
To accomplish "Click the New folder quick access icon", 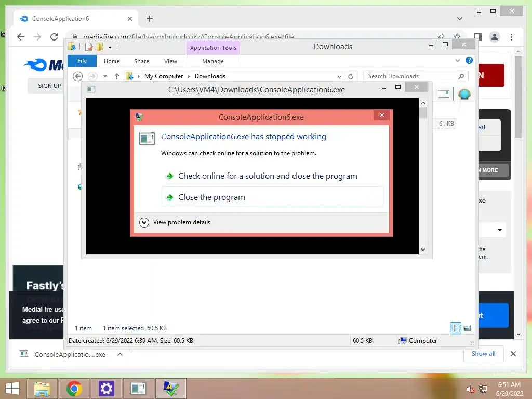I will pos(100,47).
